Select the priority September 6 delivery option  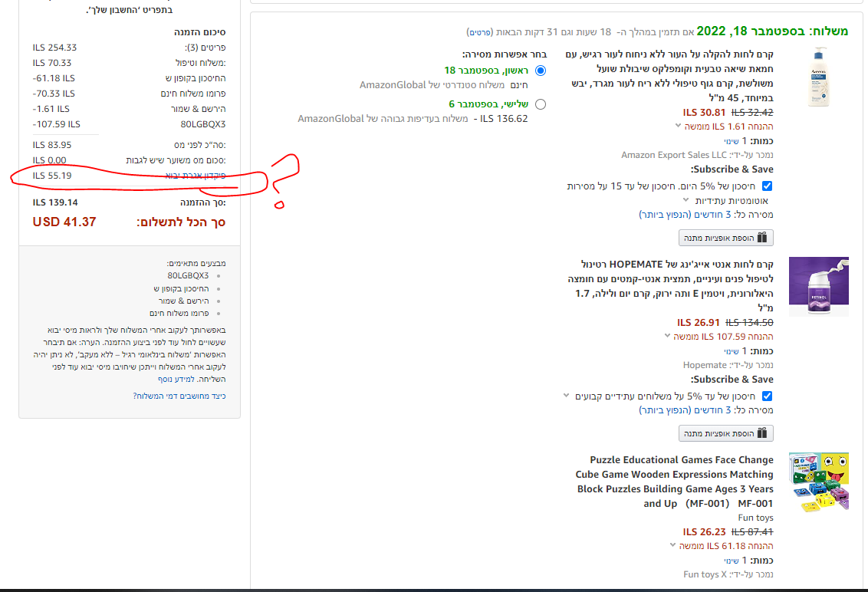click(x=541, y=104)
